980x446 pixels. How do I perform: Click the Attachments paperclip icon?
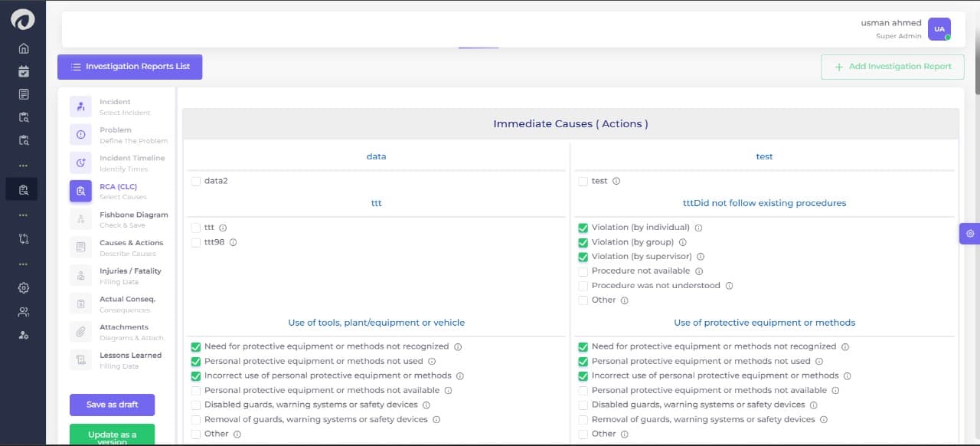pos(80,331)
